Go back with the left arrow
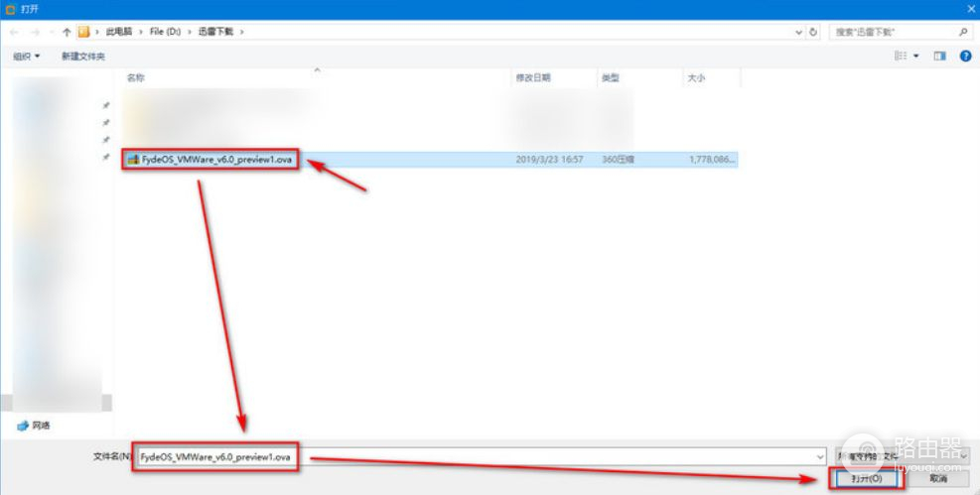This screenshot has height=495, width=980. [14, 32]
